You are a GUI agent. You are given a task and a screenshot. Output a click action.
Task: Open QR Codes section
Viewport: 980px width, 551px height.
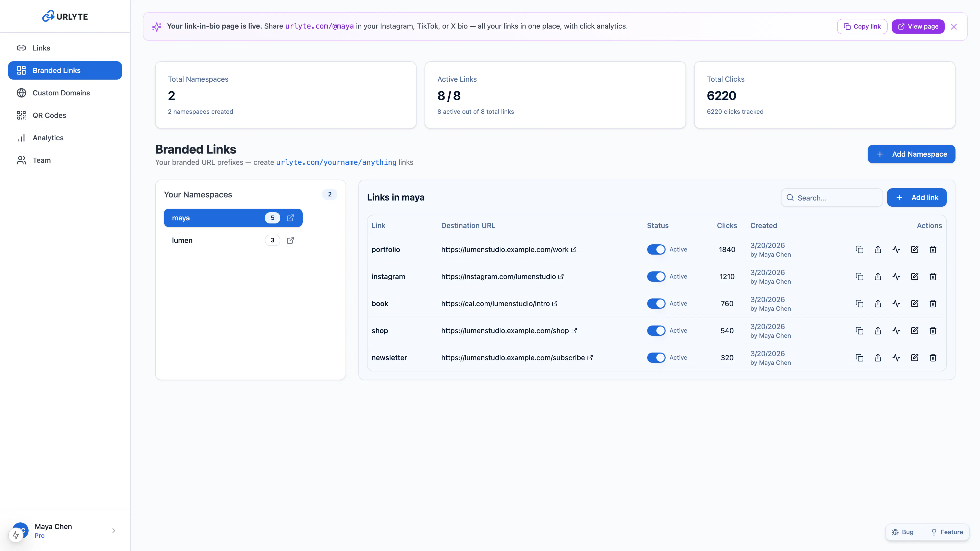click(65, 115)
